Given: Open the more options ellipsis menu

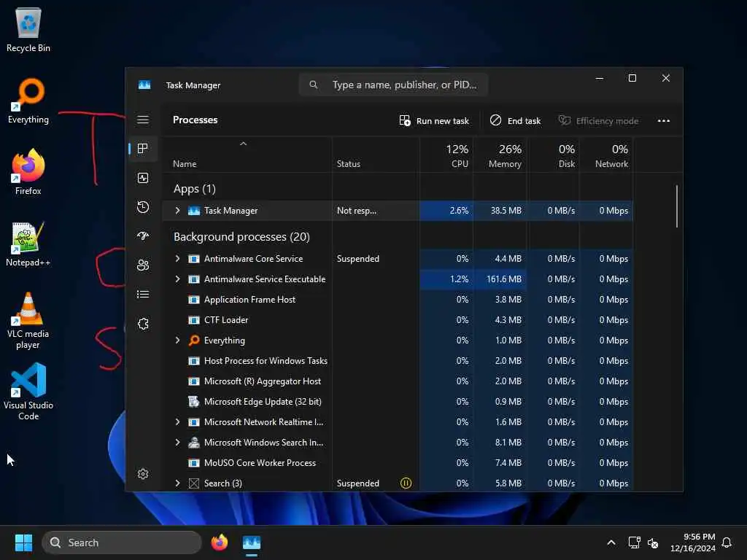Looking at the screenshot, I should click(664, 121).
